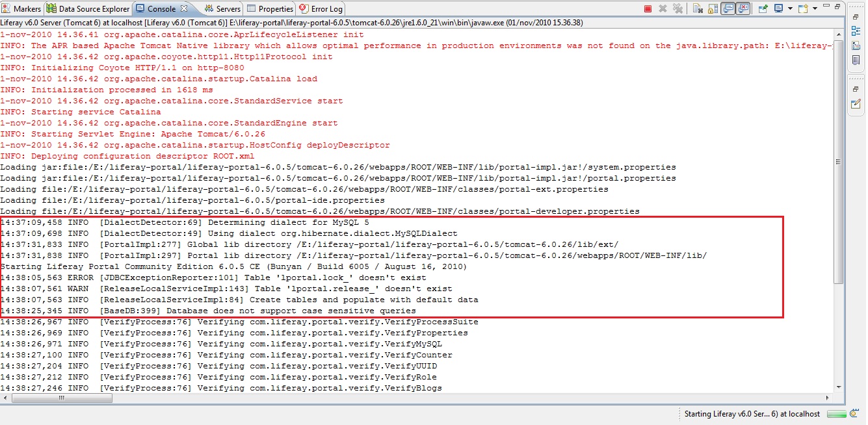Image resolution: width=868 pixels, height=425 pixels.
Task: Click the 'Global lib directory' log line
Action: (309, 244)
